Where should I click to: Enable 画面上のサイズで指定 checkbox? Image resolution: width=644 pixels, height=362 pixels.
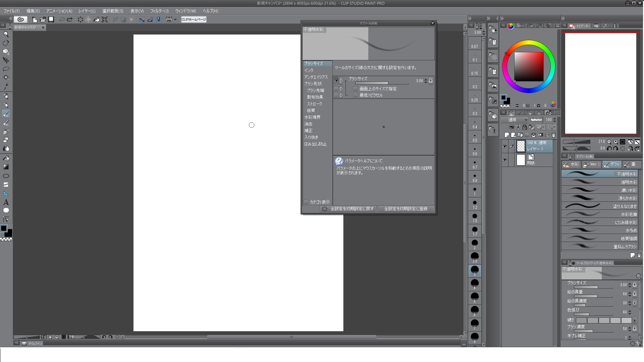pos(356,89)
